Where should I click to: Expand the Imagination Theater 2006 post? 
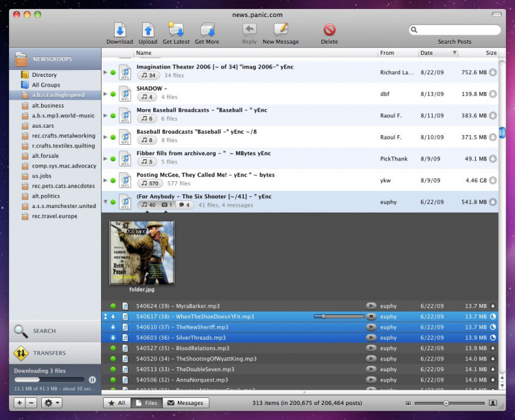pyautogui.click(x=105, y=71)
